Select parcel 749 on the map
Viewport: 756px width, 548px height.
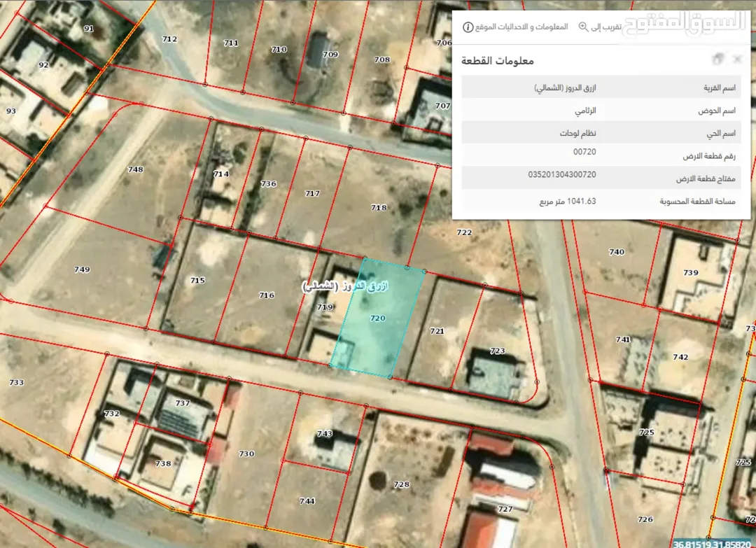pos(82,269)
